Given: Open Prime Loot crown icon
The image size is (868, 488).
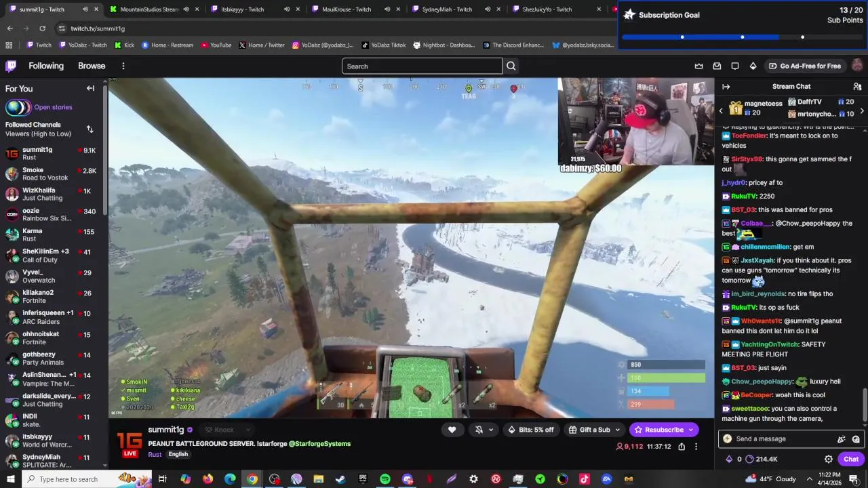Looking at the screenshot, I should click(x=699, y=66).
